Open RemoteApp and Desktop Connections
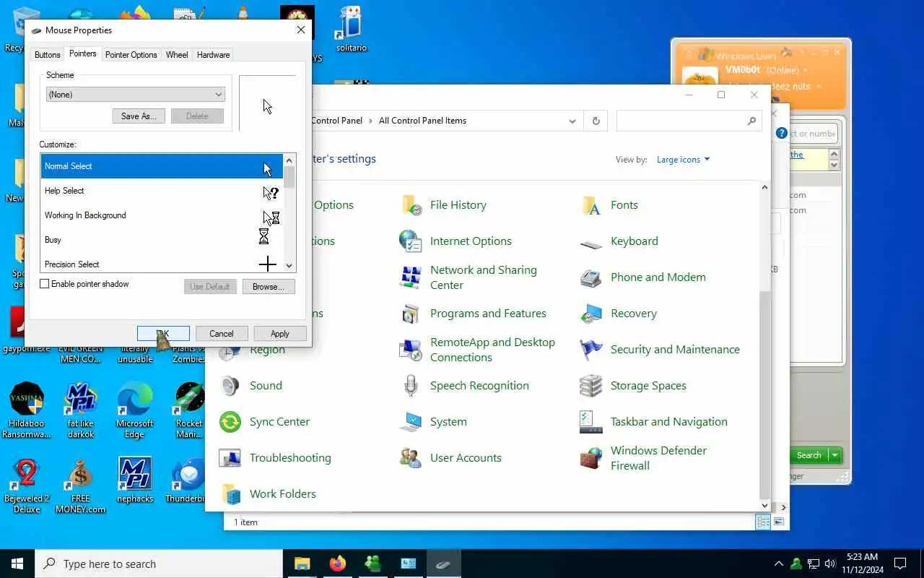The image size is (924, 578). [x=477, y=350]
